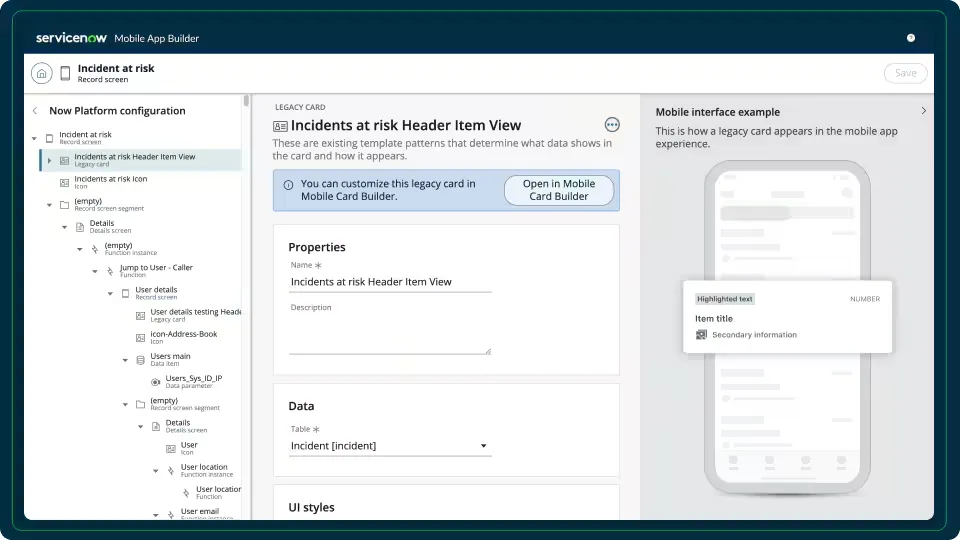
Task: Click the ServiceNow logo
Action: click(x=71, y=38)
